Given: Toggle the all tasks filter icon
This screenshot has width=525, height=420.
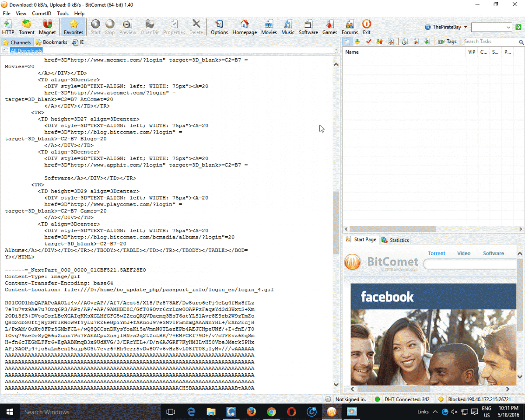Looking at the screenshot, I should 346,42.
